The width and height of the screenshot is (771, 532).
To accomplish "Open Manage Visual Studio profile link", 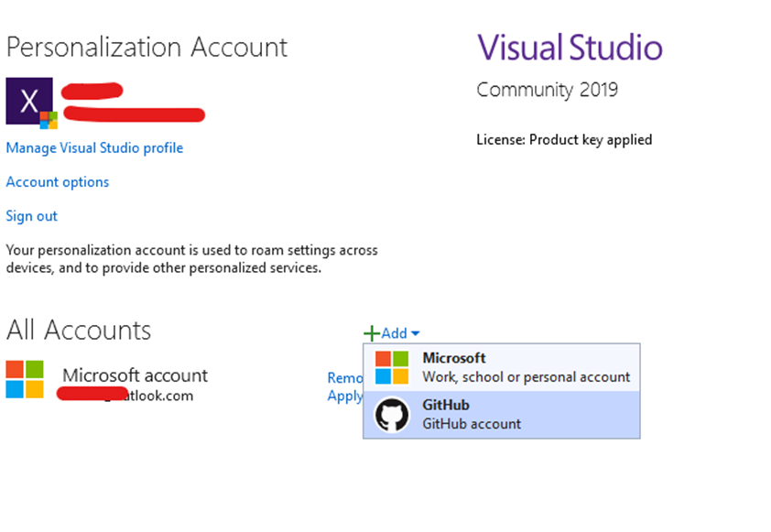I will [x=94, y=148].
